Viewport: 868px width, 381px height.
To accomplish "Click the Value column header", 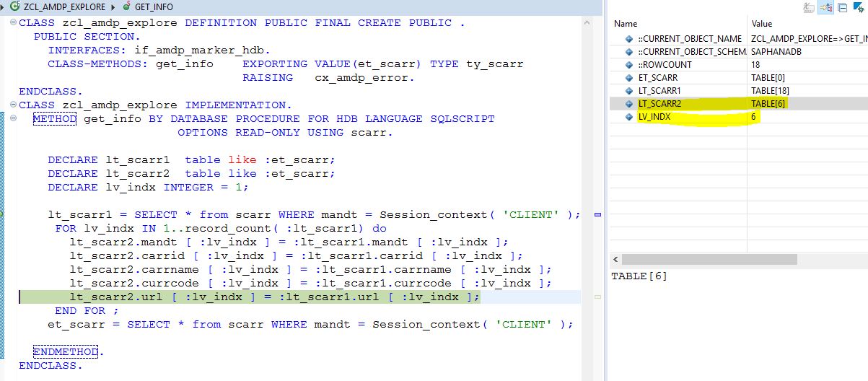I will tap(807, 24).
